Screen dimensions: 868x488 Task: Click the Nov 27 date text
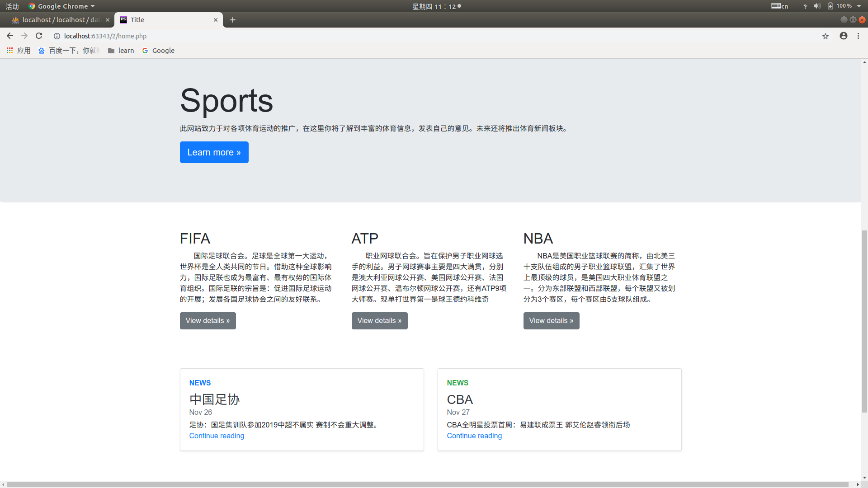click(x=458, y=412)
